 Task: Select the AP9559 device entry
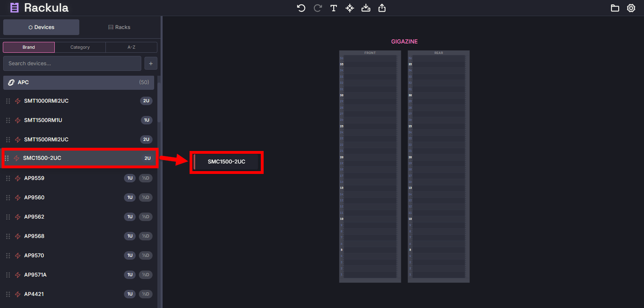pyautogui.click(x=34, y=178)
